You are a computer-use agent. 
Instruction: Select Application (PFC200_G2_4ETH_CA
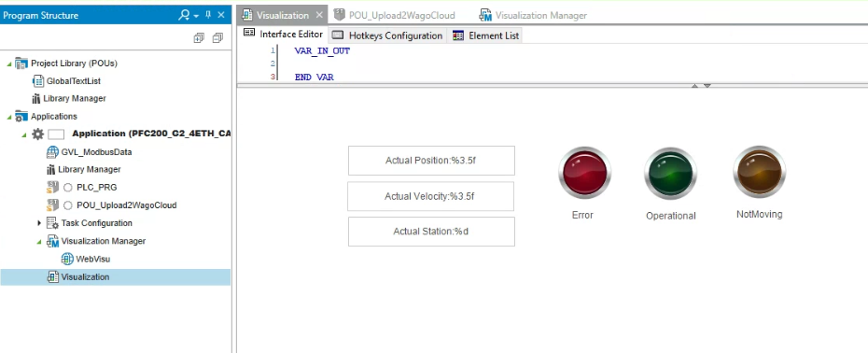[151, 134]
